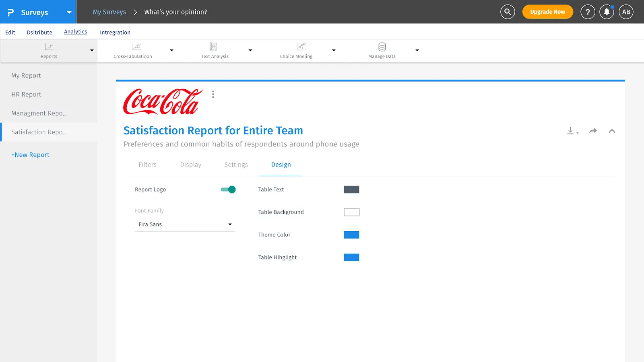Switch to the Display tab
The image size is (644, 362).
pyautogui.click(x=191, y=165)
